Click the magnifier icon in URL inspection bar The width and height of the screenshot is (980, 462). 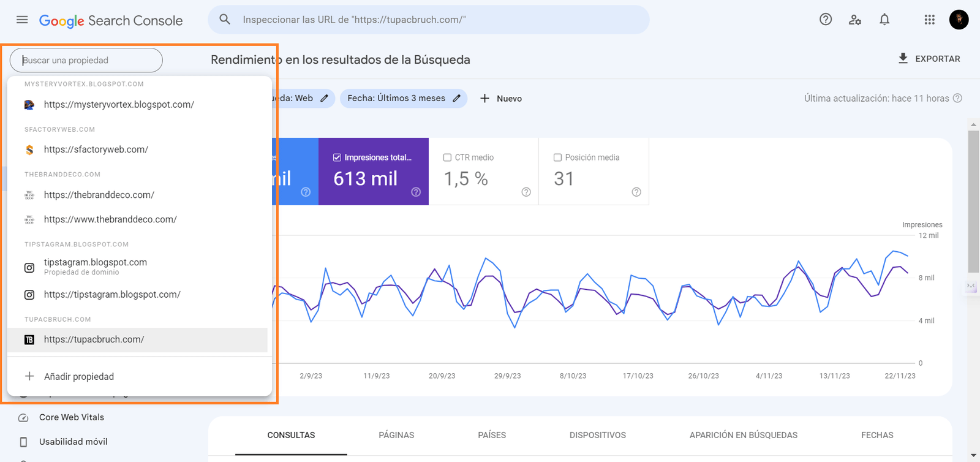pos(225,20)
